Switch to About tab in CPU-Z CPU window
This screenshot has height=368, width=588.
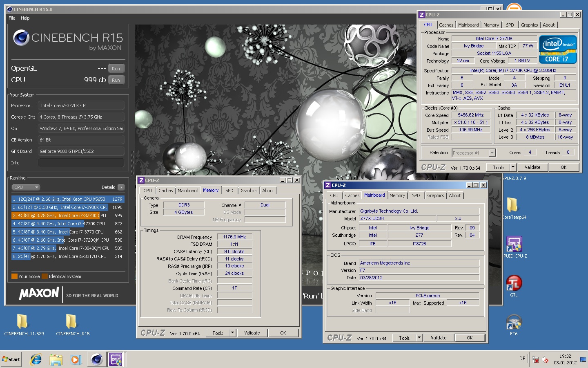548,25
